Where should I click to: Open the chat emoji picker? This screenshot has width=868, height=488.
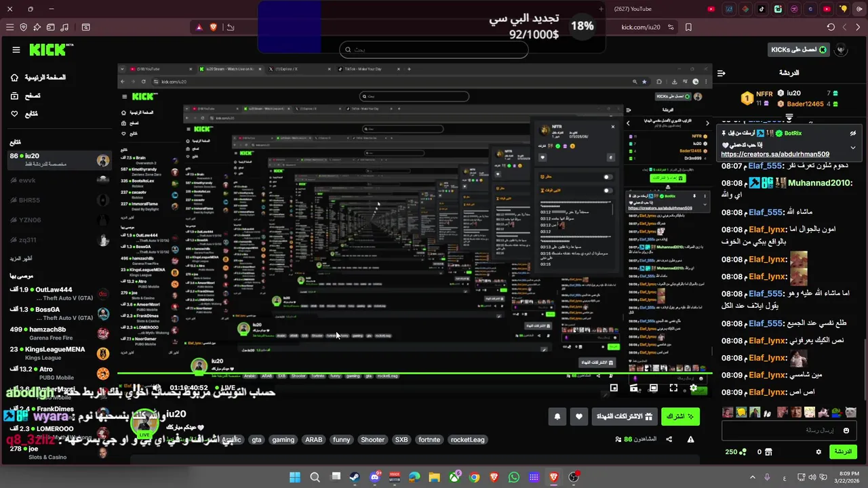pyautogui.click(x=846, y=430)
